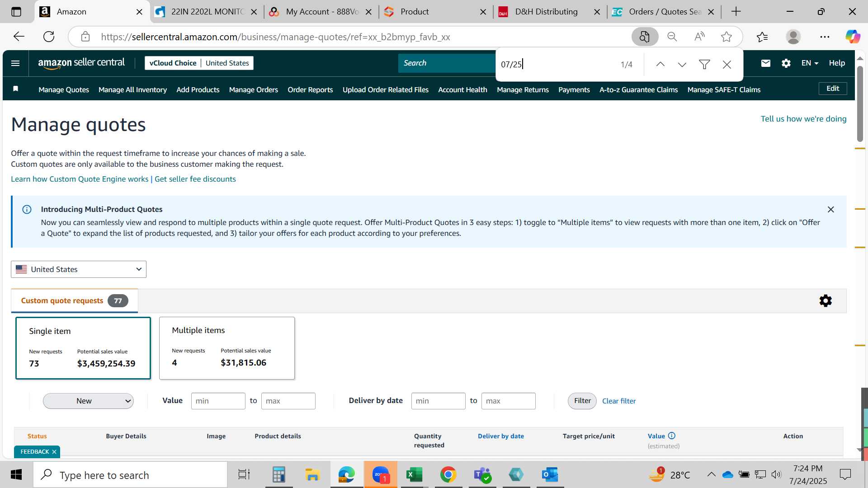
Task: Click the browser back arrow
Action: coord(19,37)
